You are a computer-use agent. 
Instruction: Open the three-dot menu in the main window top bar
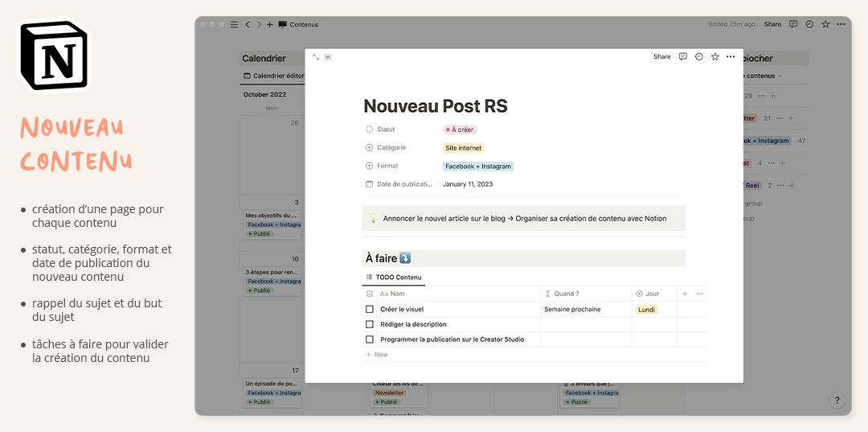tap(841, 24)
